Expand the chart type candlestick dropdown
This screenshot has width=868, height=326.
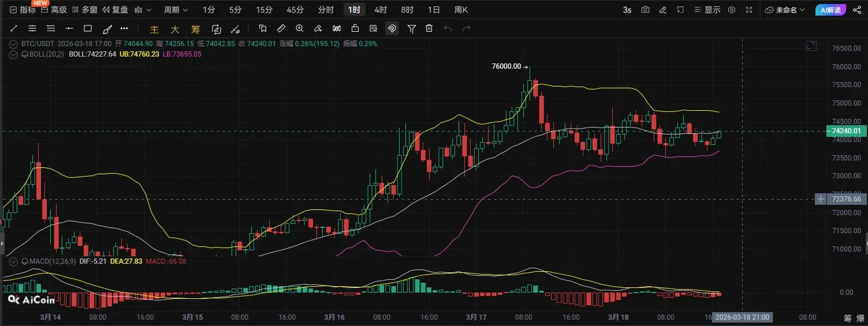(143, 10)
